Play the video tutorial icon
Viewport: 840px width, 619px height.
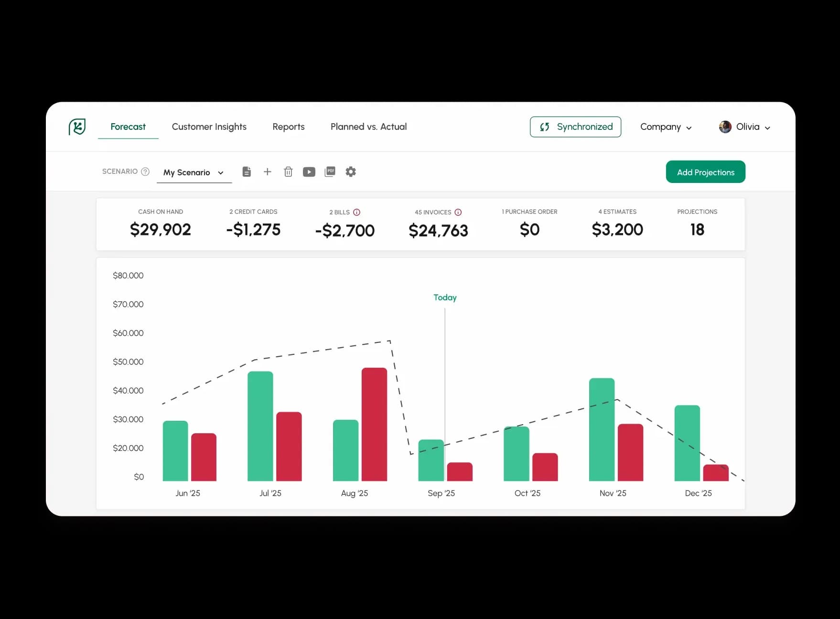pos(309,172)
